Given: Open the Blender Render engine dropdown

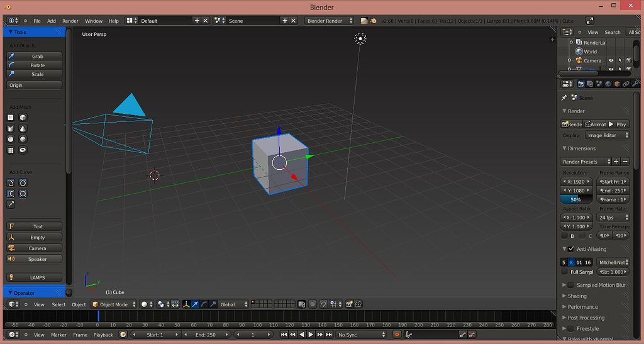Looking at the screenshot, I should pos(330,21).
